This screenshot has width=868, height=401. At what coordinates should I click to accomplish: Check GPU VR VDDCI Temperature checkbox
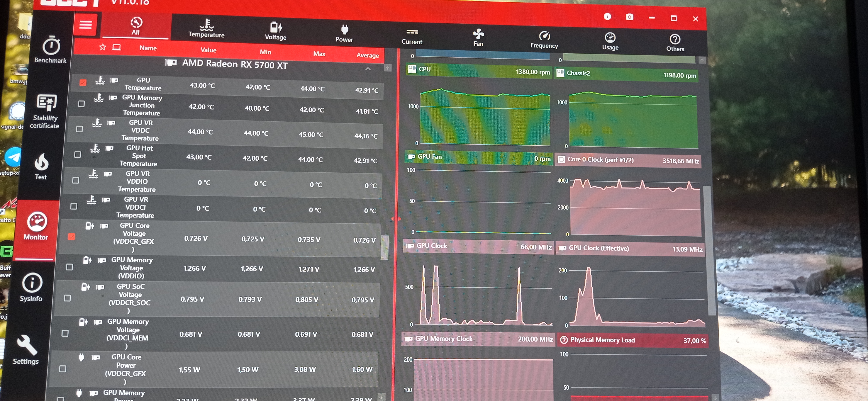coord(74,206)
